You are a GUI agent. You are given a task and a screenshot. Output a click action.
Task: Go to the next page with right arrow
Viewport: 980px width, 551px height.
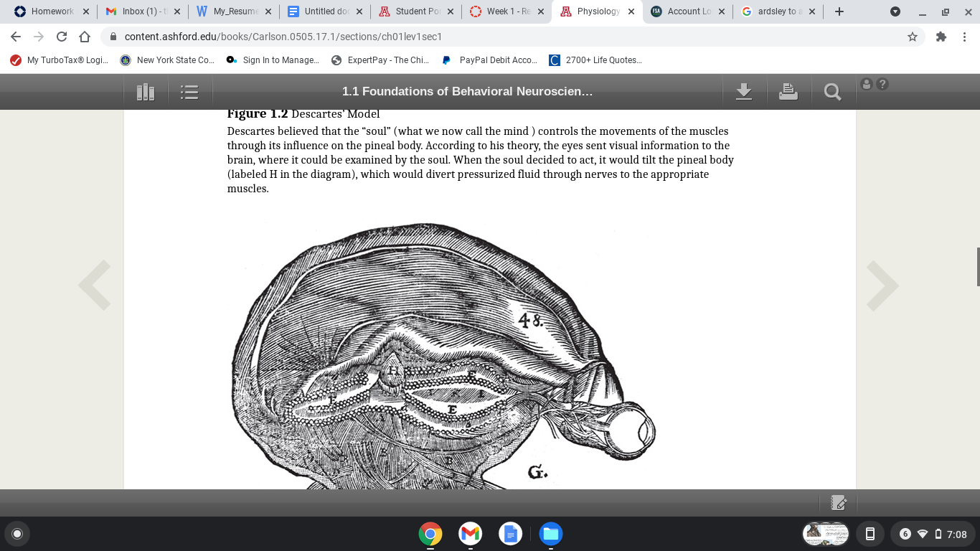click(882, 285)
